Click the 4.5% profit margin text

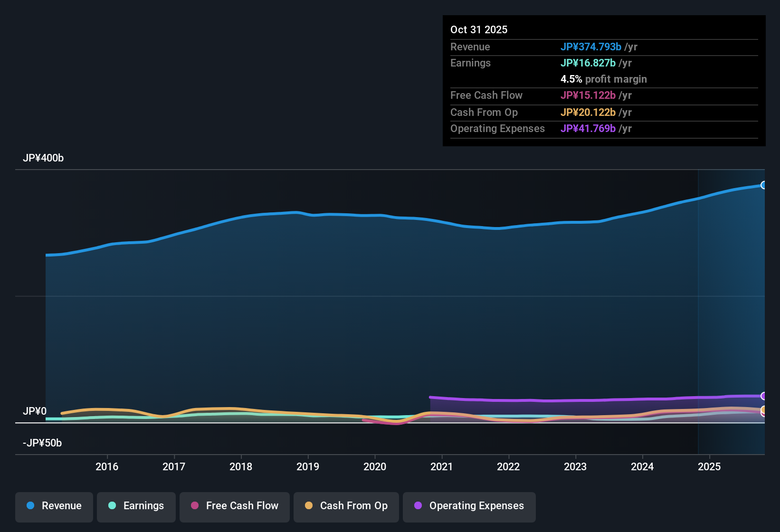(604, 79)
